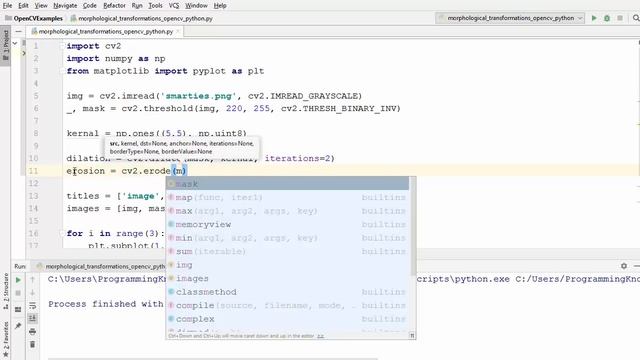Start the debugger with the bug icon

tap(607, 18)
